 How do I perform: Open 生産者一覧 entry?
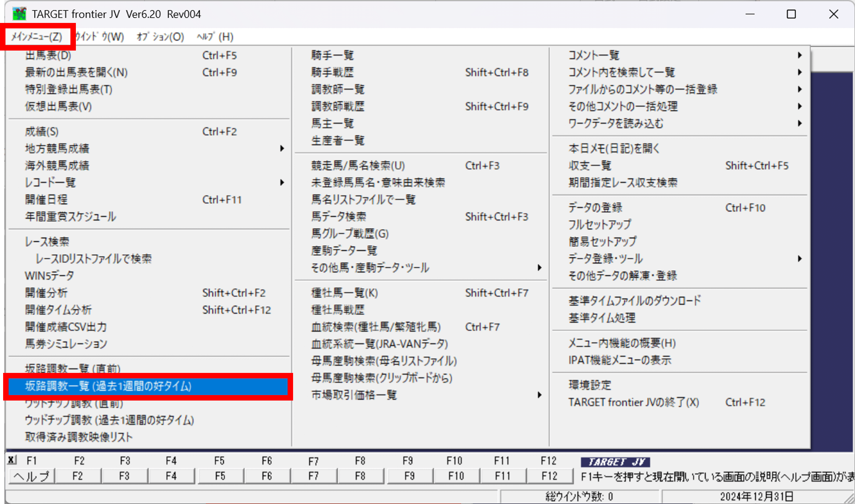coord(421,140)
